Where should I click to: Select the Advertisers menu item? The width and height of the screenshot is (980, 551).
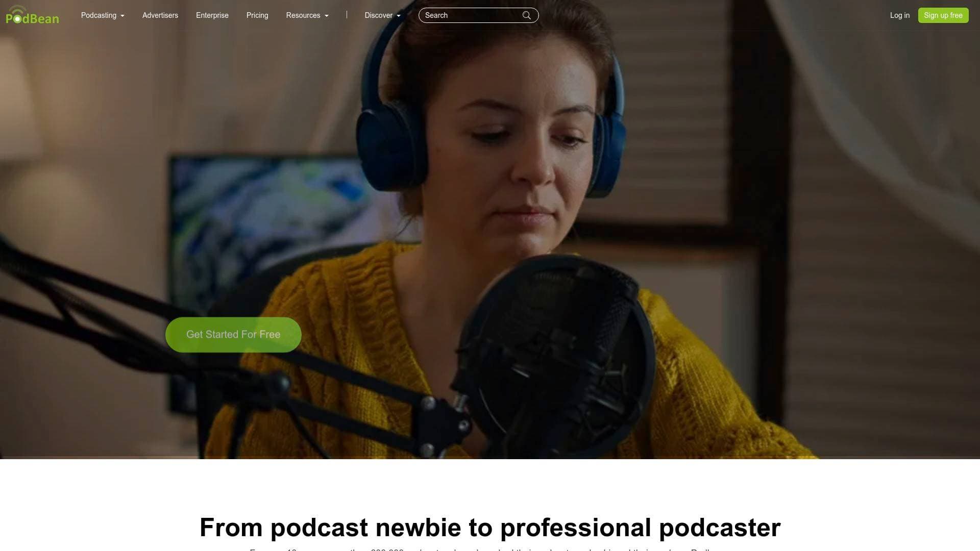160,15
